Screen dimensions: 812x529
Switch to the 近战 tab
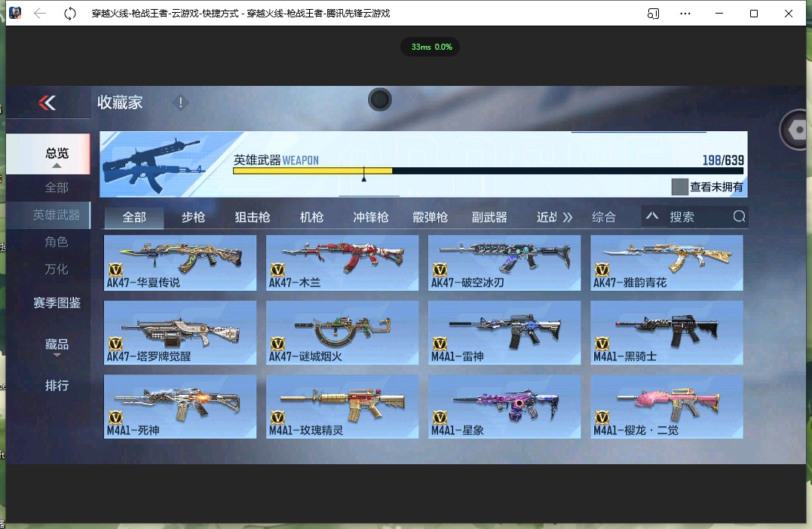tap(547, 217)
